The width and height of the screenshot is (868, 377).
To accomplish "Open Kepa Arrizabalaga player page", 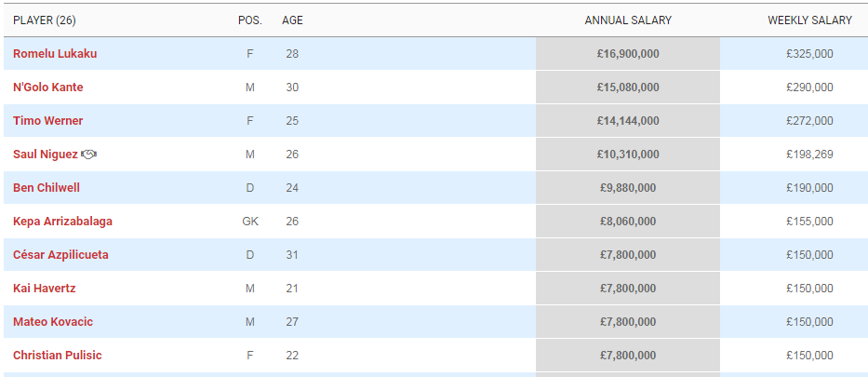I will (62, 222).
